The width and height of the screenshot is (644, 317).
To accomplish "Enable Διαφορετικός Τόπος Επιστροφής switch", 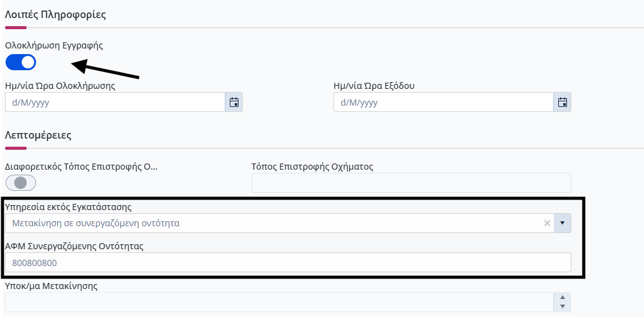I will [21, 183].
